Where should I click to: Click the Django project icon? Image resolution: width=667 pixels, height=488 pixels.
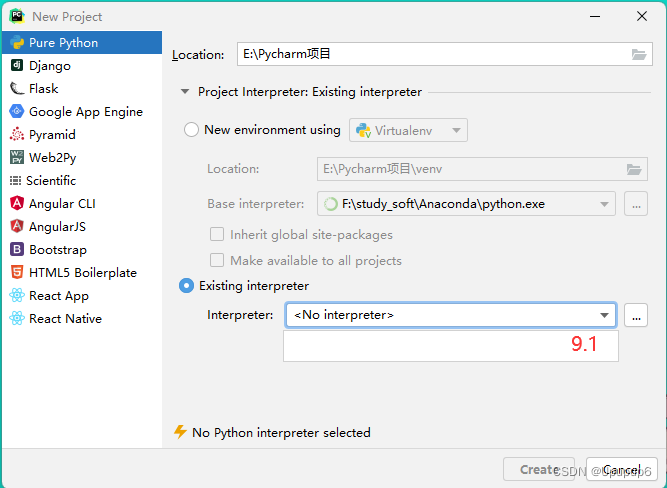pos(17,65)
